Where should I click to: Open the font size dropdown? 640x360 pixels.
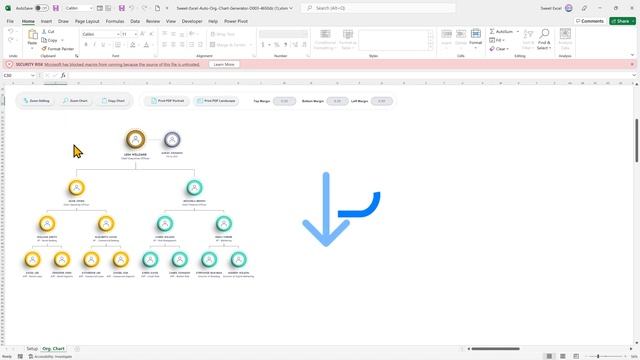136,34
